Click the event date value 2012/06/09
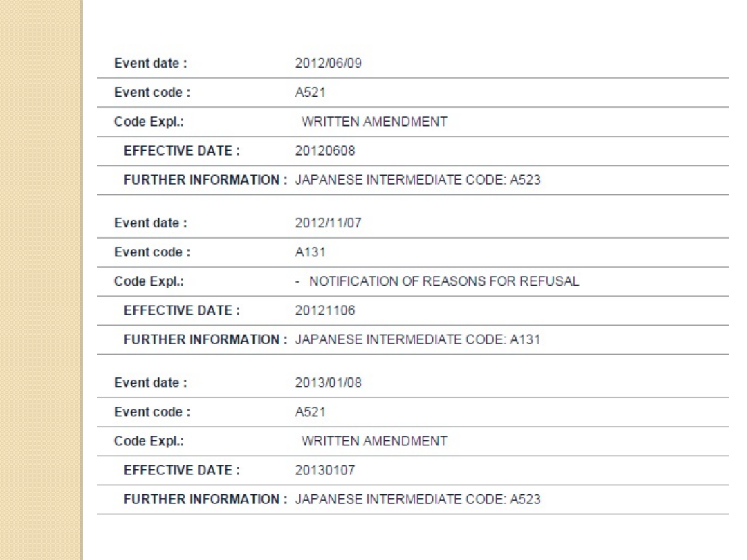747x560 pixels. coord(318,64)
